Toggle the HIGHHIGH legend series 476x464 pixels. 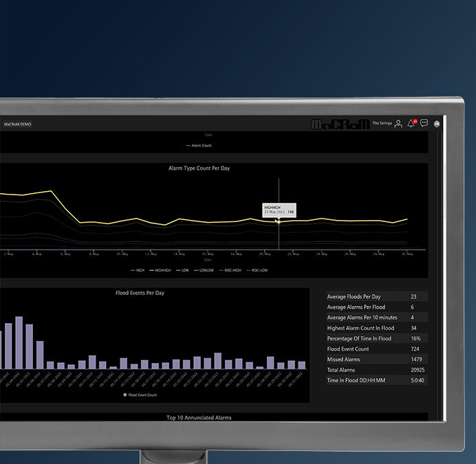[x=160, y=270]
